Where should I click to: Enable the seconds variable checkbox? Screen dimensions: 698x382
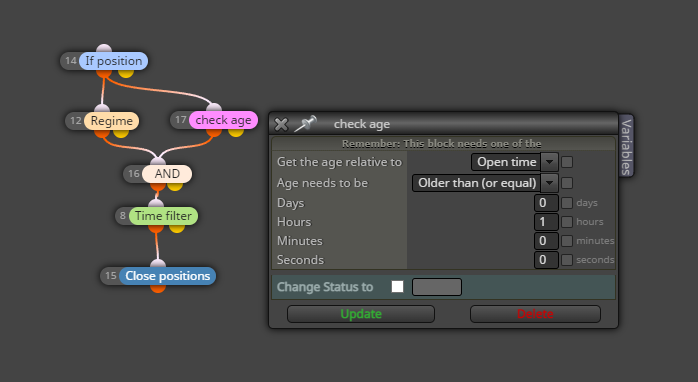coord(567,260)
